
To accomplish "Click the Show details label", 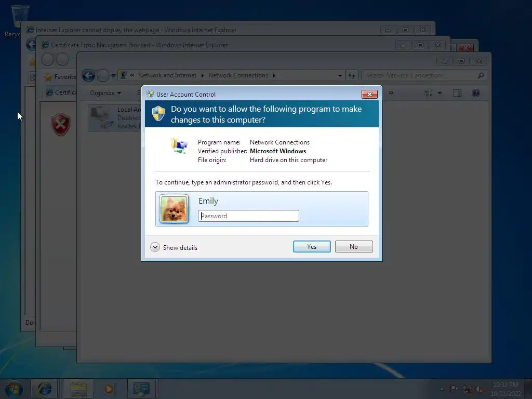I will [x=180, y=248].
